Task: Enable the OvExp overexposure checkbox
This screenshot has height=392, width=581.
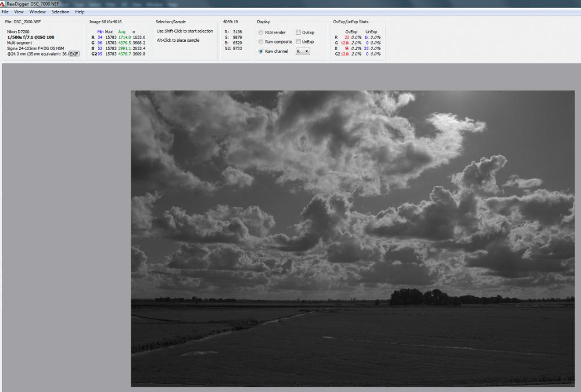Action: tap(298, 33)
